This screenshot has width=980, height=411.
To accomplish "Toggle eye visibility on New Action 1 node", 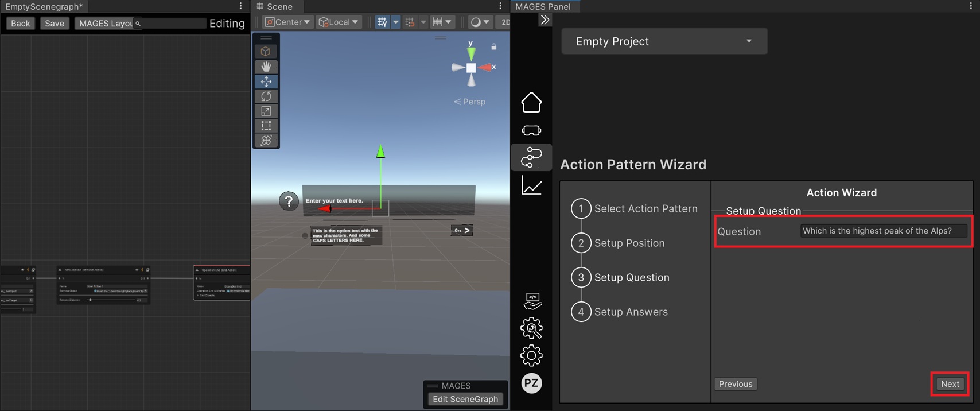I will click(x=137, y=270).
